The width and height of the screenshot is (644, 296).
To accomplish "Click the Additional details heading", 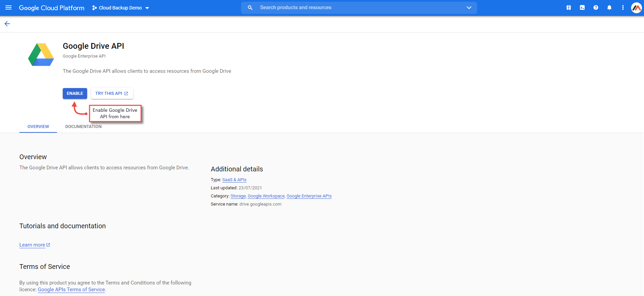I will click(x=237, y=169).
